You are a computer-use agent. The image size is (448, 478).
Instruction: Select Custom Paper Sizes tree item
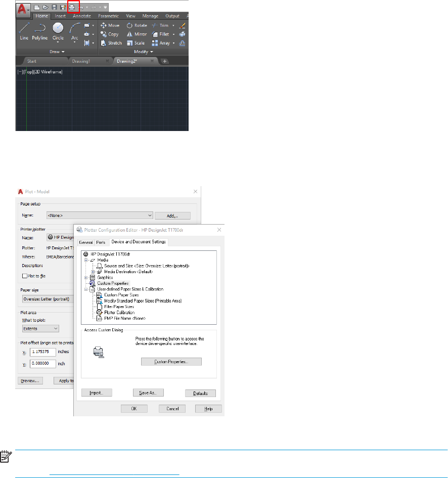point(121,295)
